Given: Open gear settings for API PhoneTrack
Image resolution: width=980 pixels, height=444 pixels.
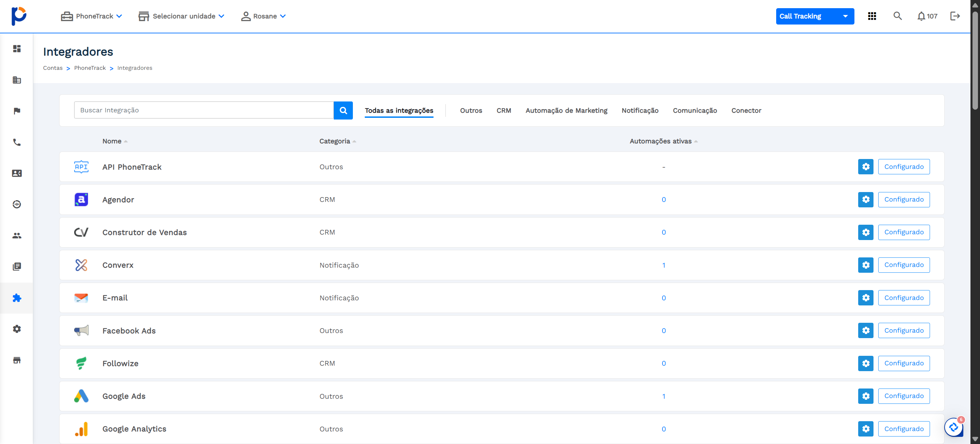Looking at the screenshot, I should point(865,167).
